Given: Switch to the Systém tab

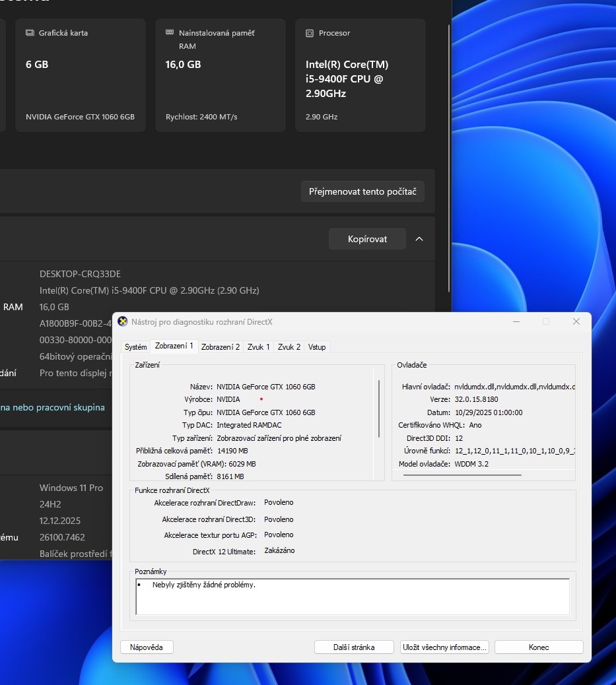Looking at the screenshot, I should coord(136,346).
